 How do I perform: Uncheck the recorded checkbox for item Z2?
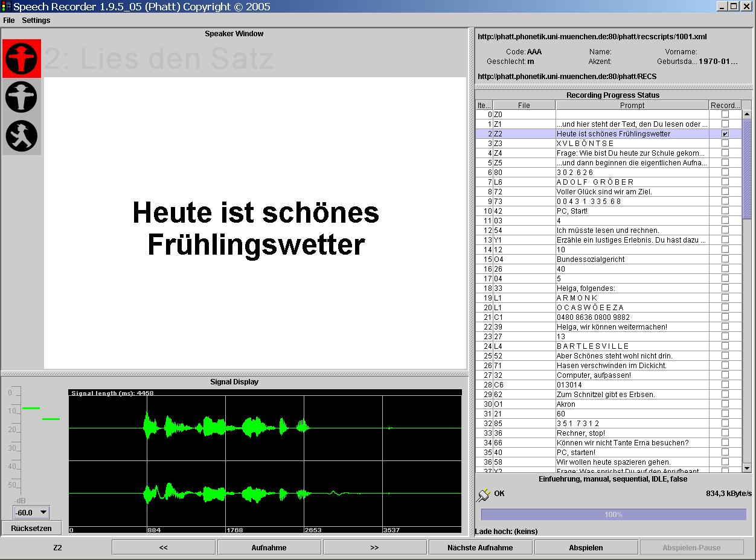coord(725,134)
